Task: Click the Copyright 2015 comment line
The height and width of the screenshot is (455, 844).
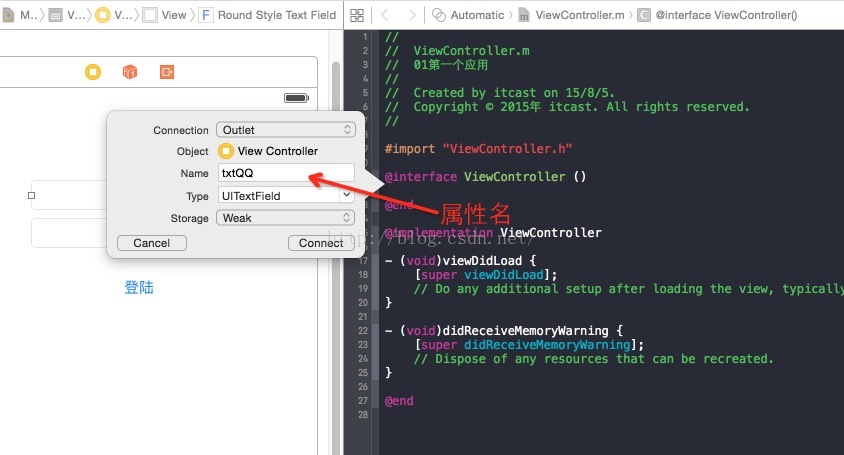Action: click(567, 107)
